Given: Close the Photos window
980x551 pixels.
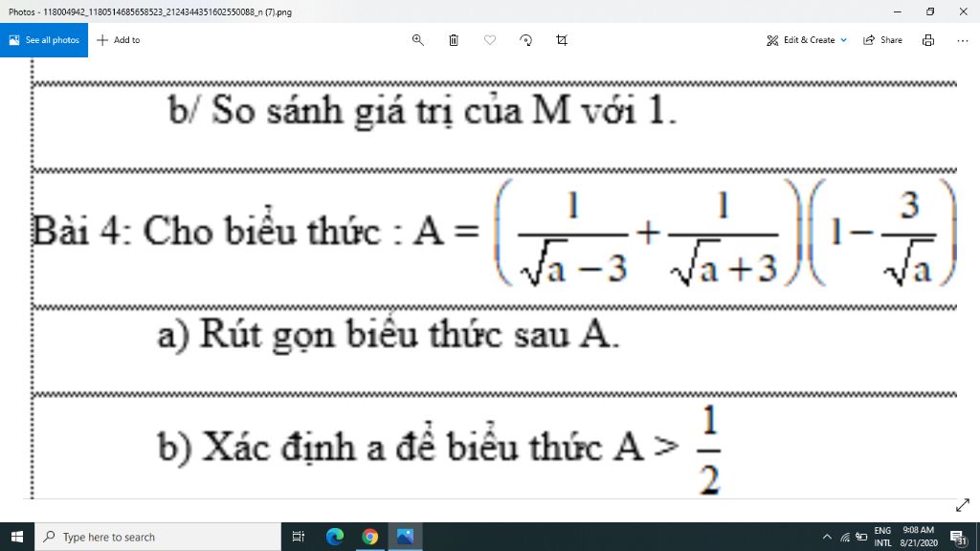Looking at the screenshot, I should 963,11.
